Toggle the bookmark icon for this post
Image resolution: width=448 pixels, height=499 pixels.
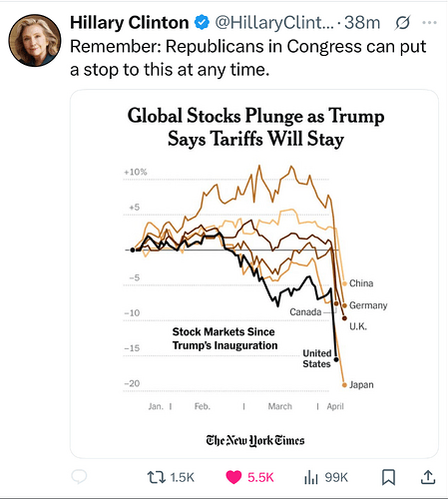388,477
